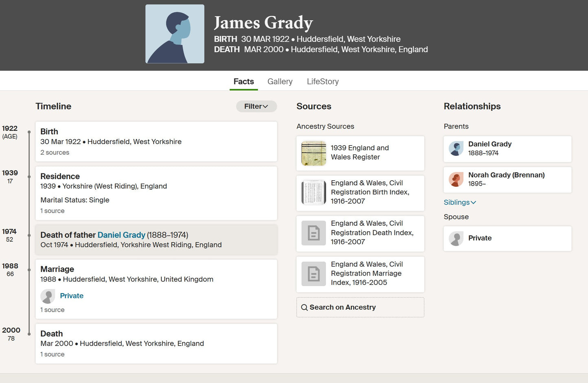The image size is (588, 383).
Task: Open the 1939 England and Wales Register thumbnail
Action: coord(314,153)
